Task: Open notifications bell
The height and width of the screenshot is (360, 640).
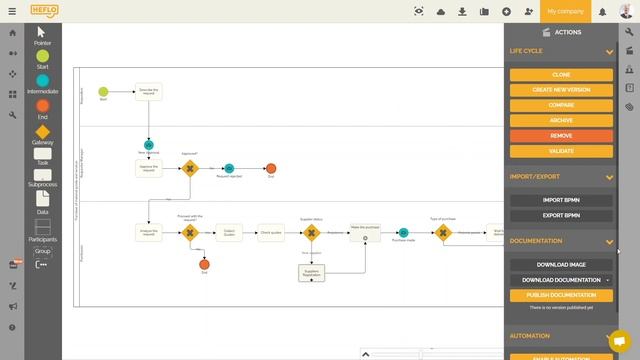Action: point(602,12)
